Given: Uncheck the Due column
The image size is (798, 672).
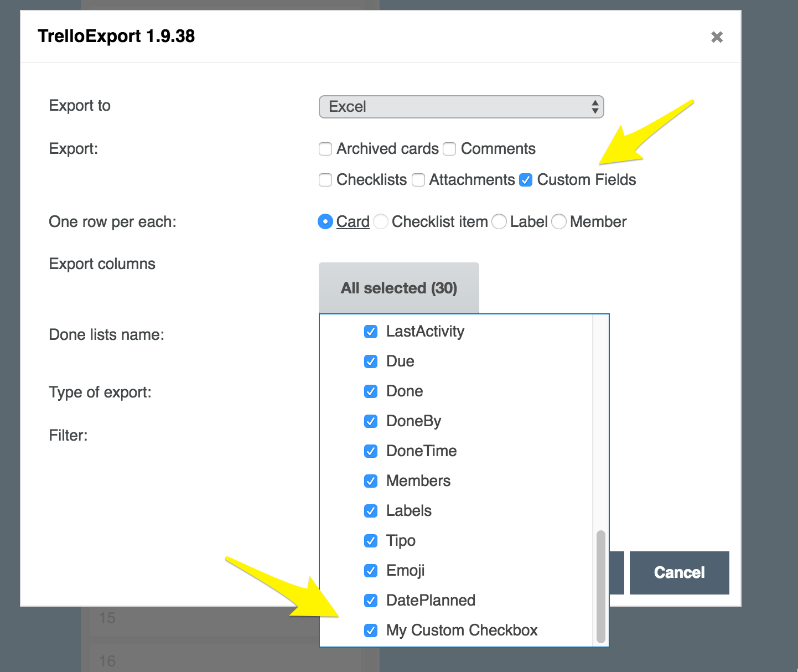Looking at the screenshot, I should tap(371, 361).
